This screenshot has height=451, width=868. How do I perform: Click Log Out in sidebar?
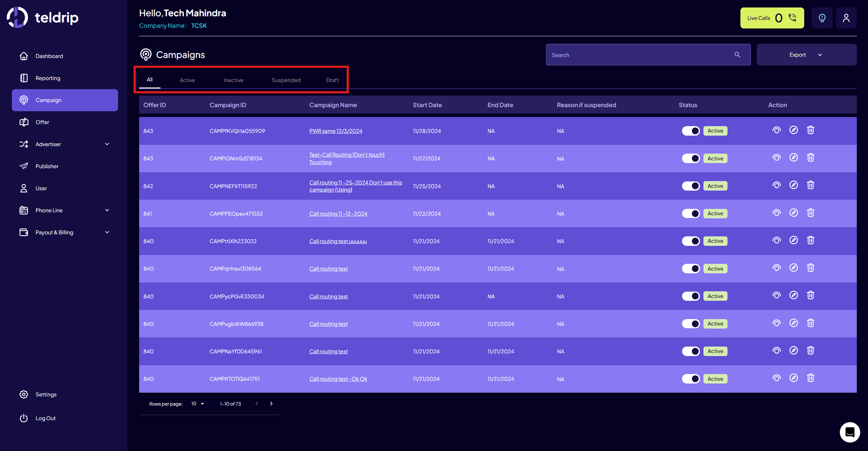click(x=45, y=418)
